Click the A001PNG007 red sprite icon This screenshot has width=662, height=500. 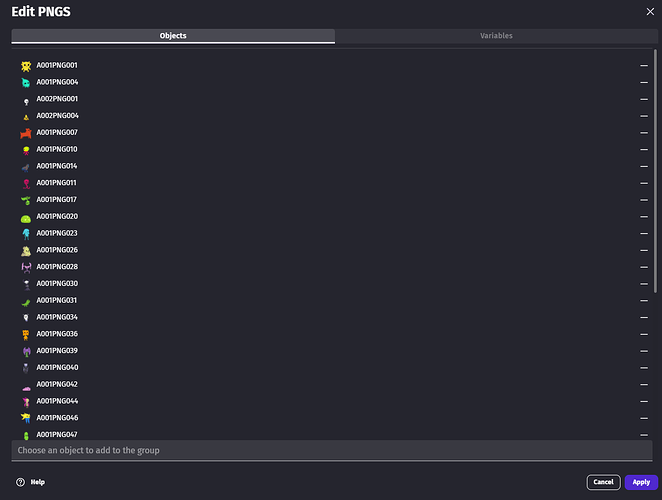point(26,133)
